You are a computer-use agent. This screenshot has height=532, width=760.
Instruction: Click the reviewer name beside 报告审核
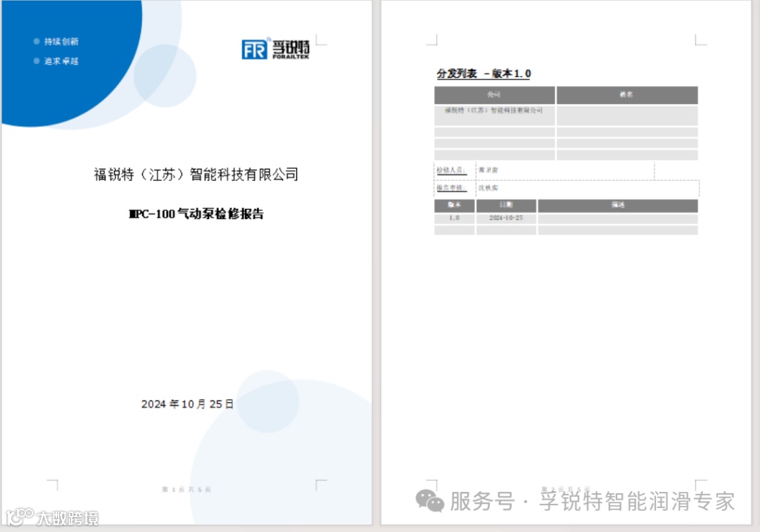point(488,188)
